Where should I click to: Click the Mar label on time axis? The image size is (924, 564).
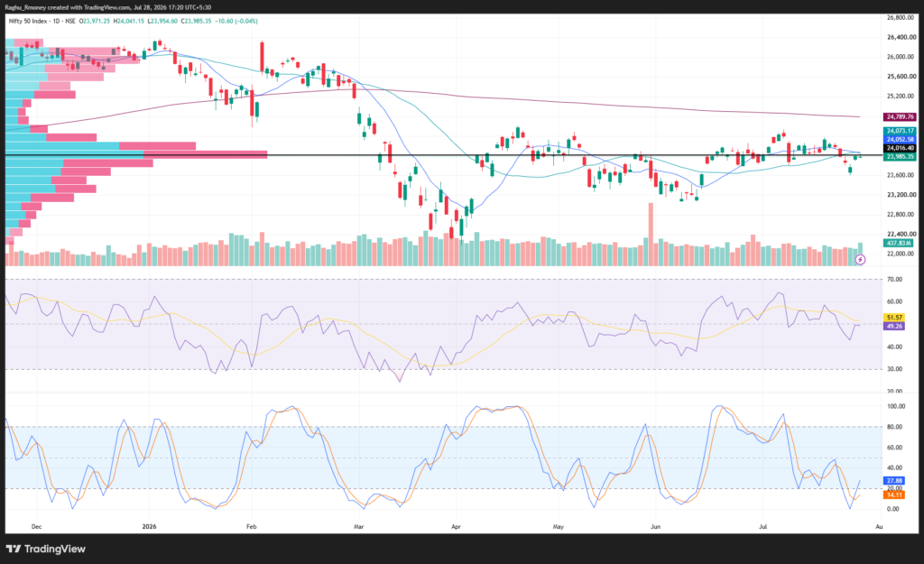click(358, 527)
